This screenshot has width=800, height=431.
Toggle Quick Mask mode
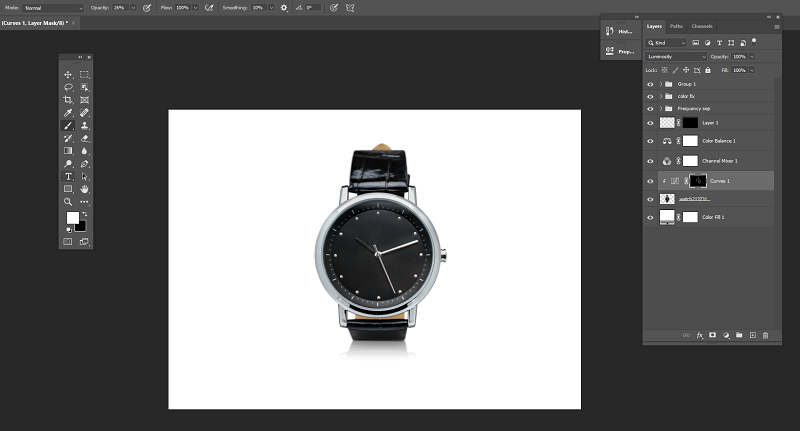68,242
